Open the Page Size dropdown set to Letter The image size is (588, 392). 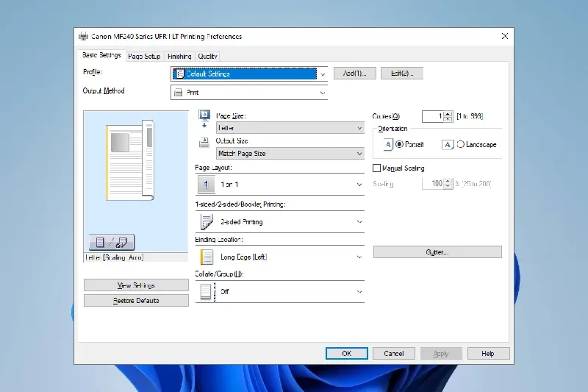pyautogui.click(x=290, y=128)
